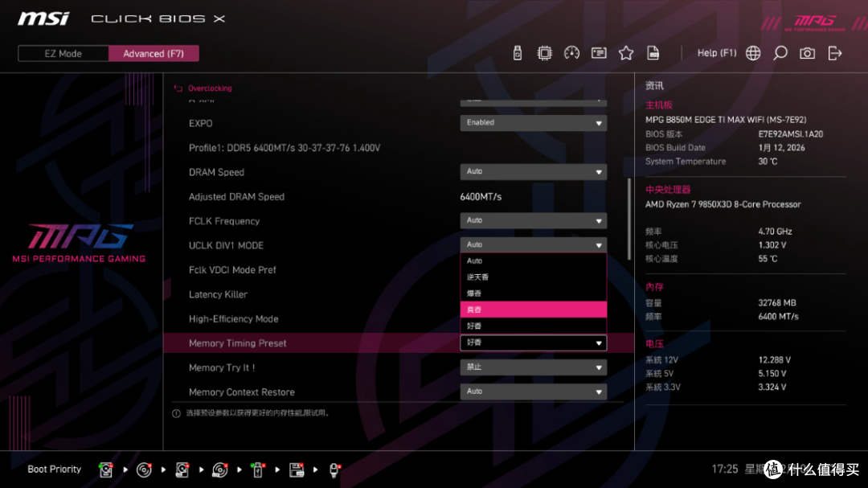Choose 逆天香 preset option
This screenshot has width=868, height=488.
coord(533,277)
